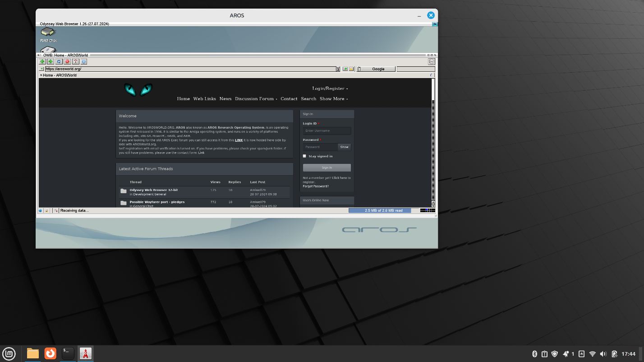Click the second small icon in status bar
644x362 pixels.
tap(47, 210)
